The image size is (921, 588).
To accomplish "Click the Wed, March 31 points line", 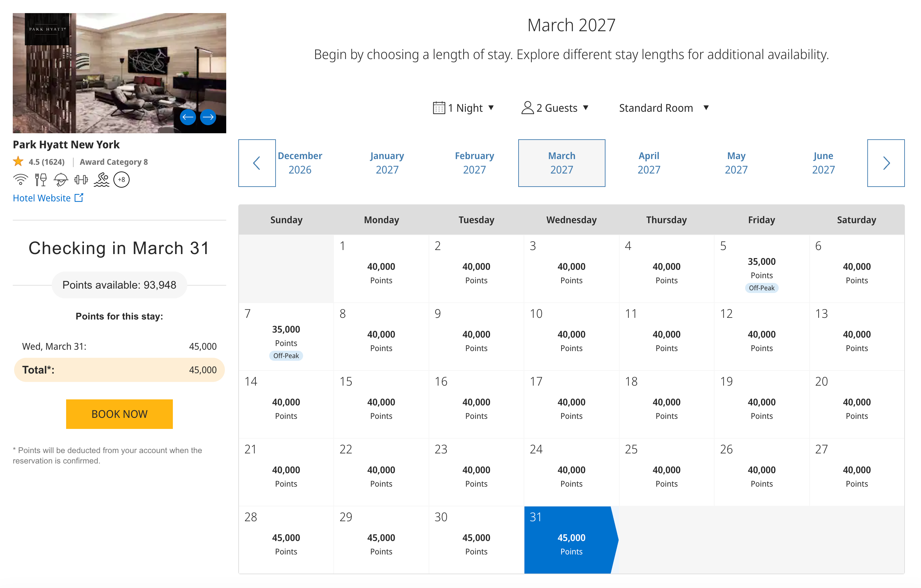I will click(119, 346).
